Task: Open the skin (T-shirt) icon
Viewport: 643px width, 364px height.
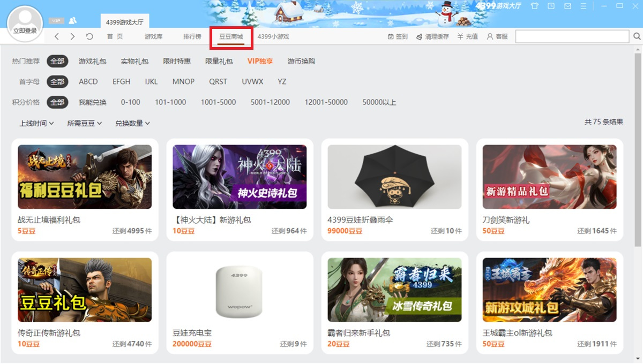Action: [534, 6]
